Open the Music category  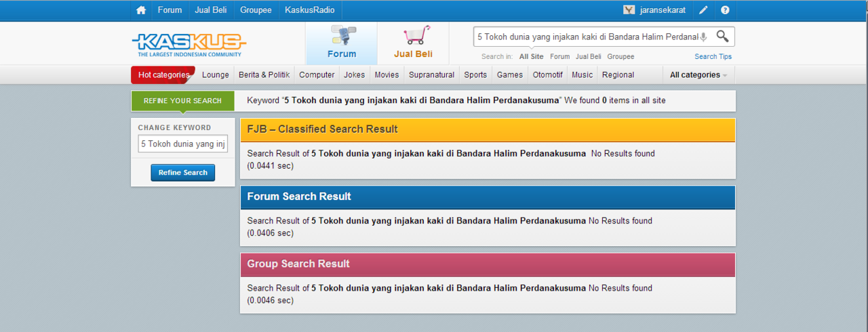point(582,75)
